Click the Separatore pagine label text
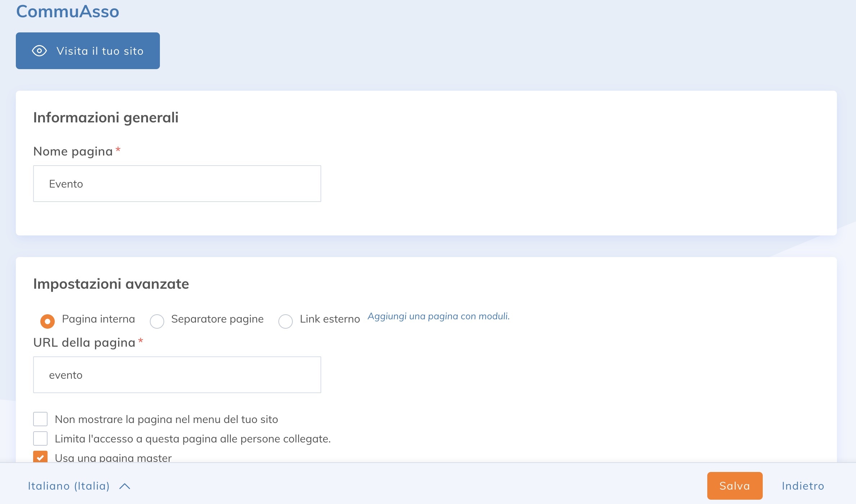856x504 pixels. [x=217, y=319]
